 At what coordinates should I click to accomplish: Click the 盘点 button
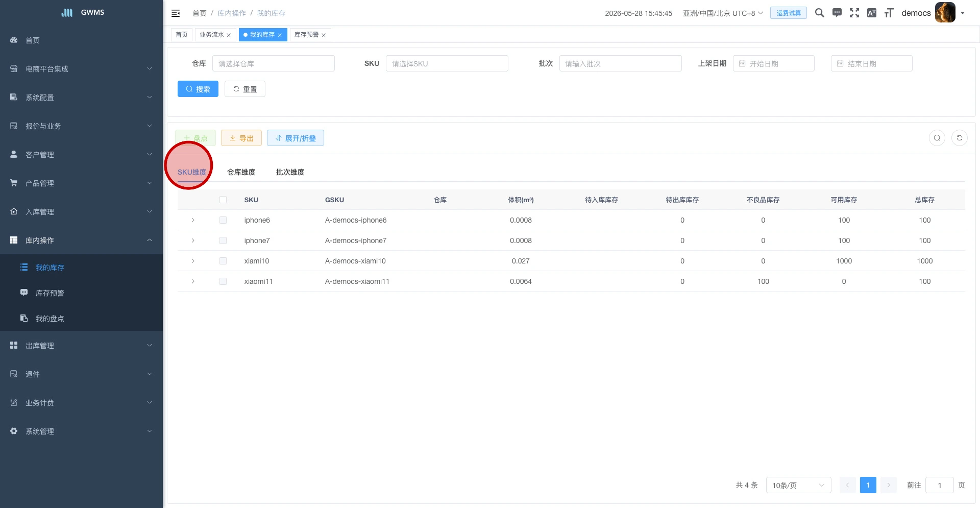click(x=195, y=138)
